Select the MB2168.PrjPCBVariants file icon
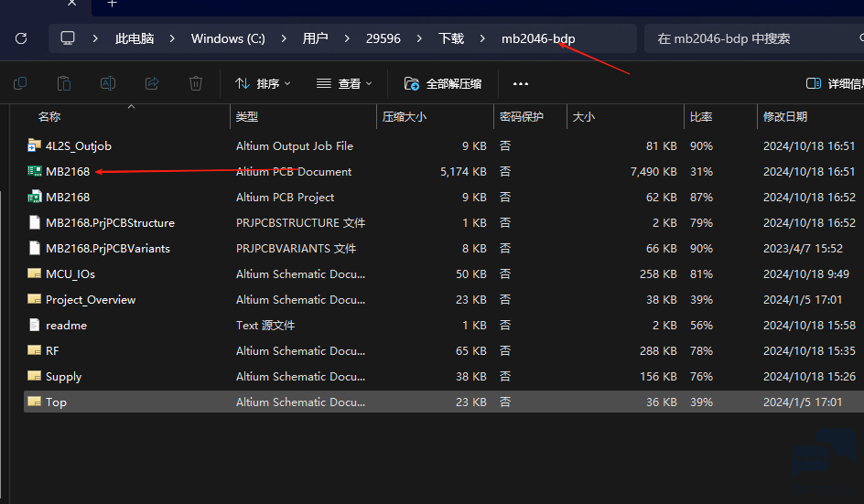This screenshot has width=864, height=504. (x=34, y=248)
